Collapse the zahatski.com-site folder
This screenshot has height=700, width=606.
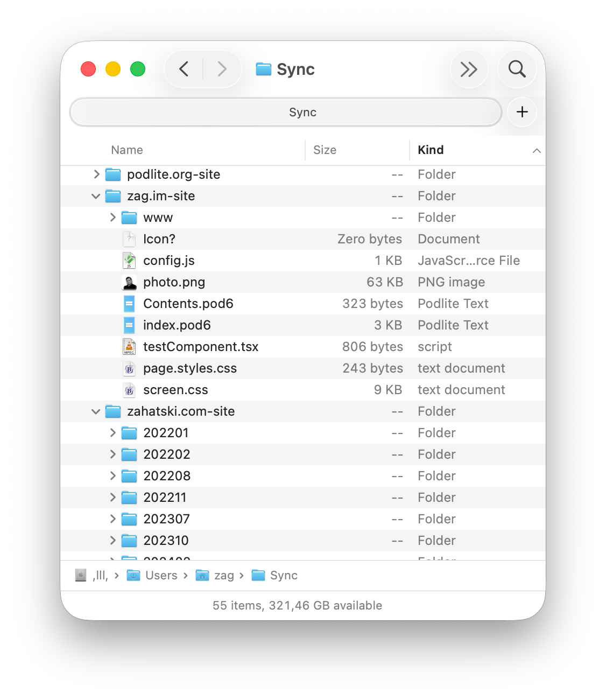[x=96, y=411]
